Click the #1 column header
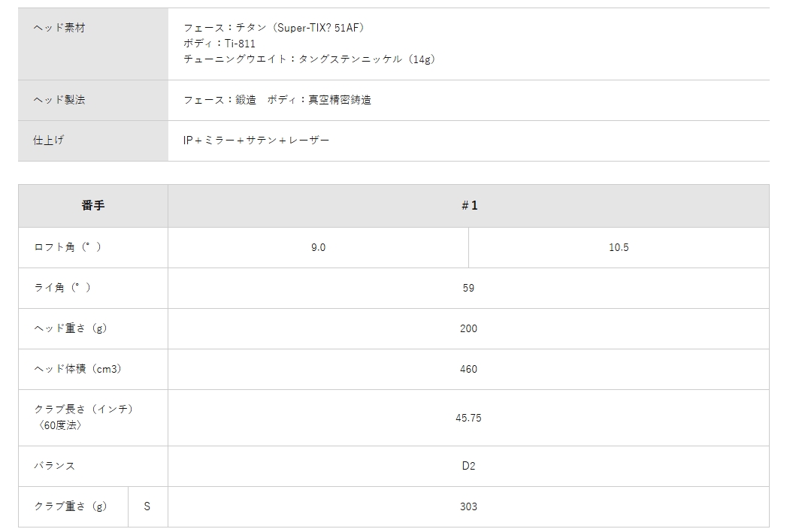793x532 pixels. tap(468, 206)
